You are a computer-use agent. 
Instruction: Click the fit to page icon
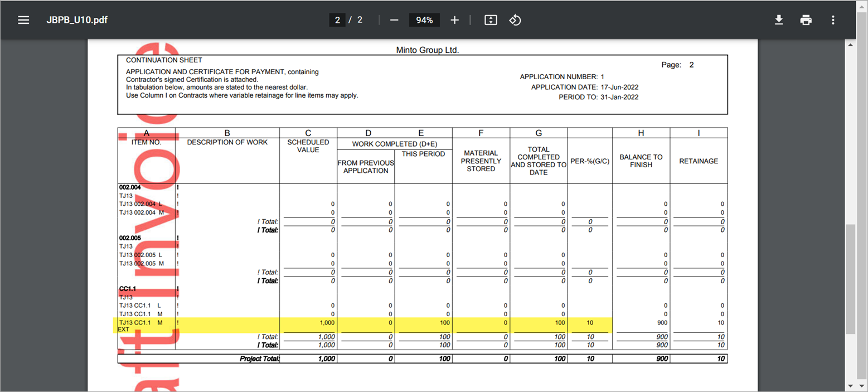tap(491, 20)
